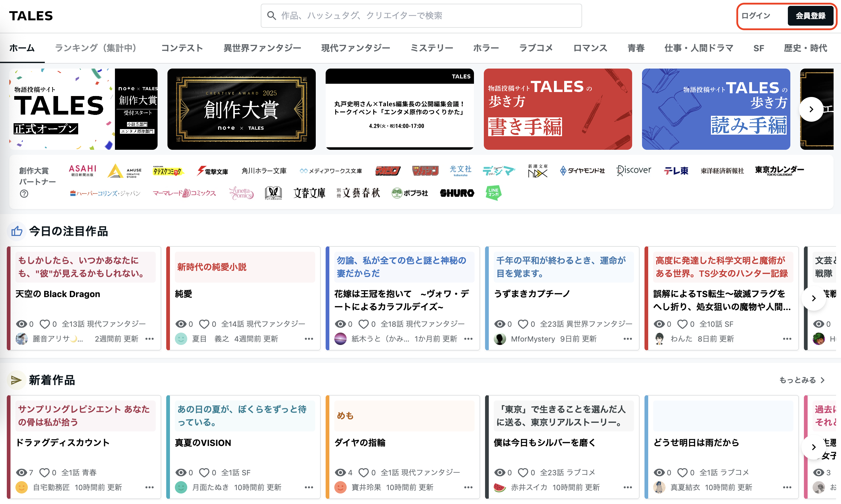841x504 pixels.
Task: Like 天空の Black Dragon with heart icon
Action: (x=44, y=324)
